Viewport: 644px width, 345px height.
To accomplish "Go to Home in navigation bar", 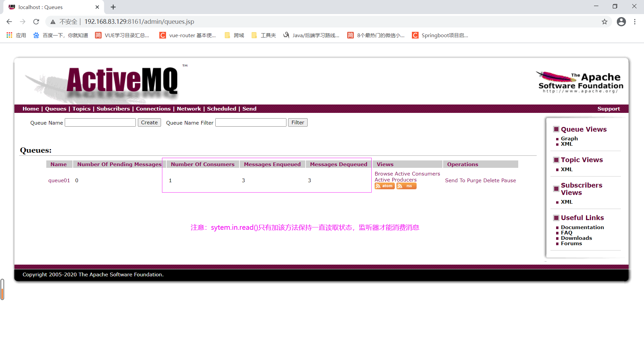I will [31, 109].
